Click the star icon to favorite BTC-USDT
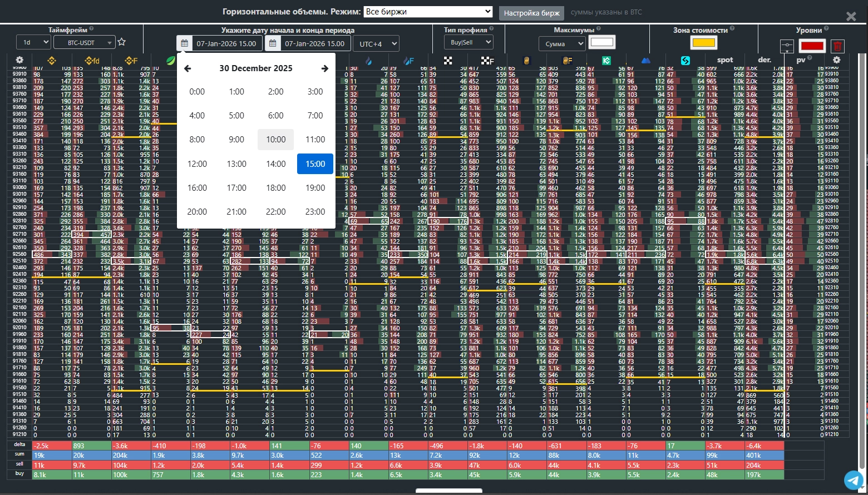This screenshot has width=868, height=495. [x=122, y=42]
